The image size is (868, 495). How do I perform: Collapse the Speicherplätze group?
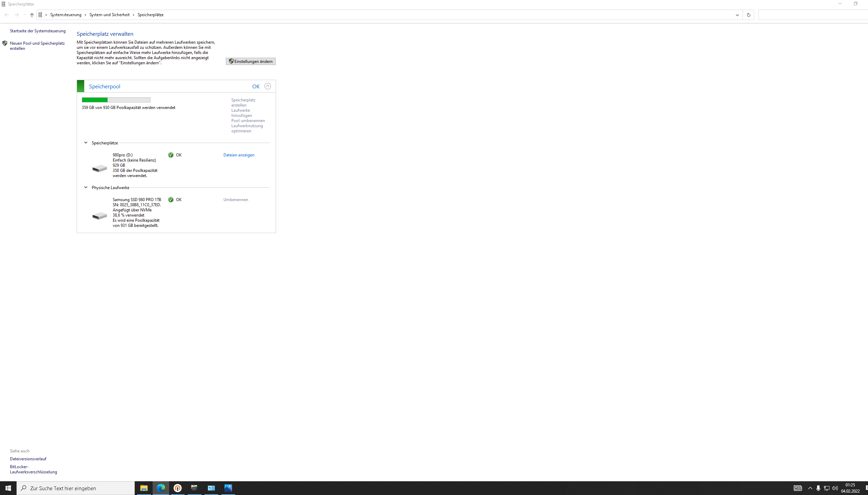pyautogui.click(x=86, y=143)
